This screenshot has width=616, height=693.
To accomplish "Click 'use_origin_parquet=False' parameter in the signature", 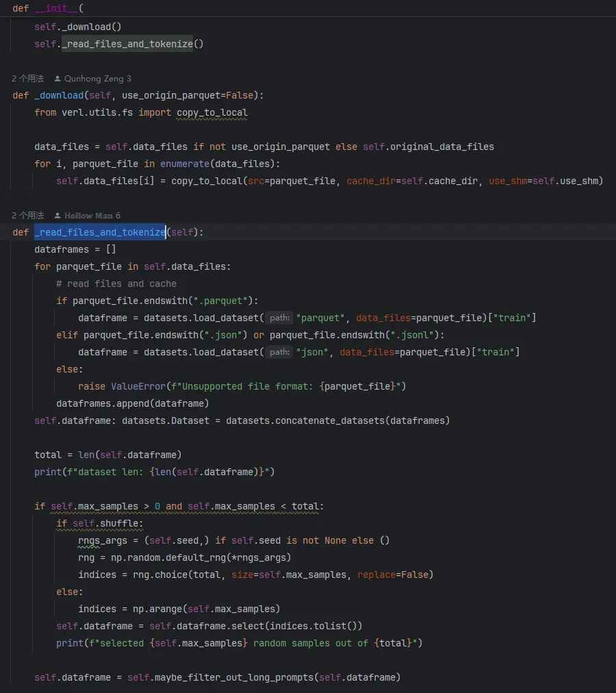I will (188, 95).
